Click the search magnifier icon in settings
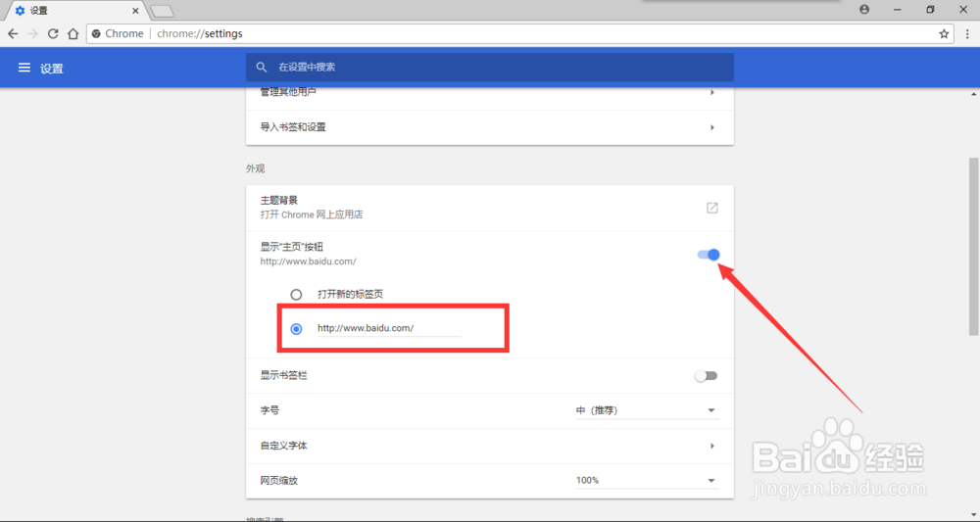980x522 pixels. [x=262, y=67]
